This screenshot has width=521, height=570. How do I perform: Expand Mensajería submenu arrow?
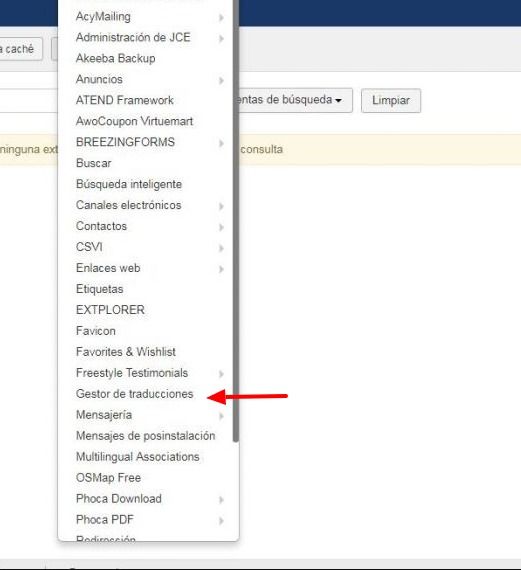(x=221, y=416)
